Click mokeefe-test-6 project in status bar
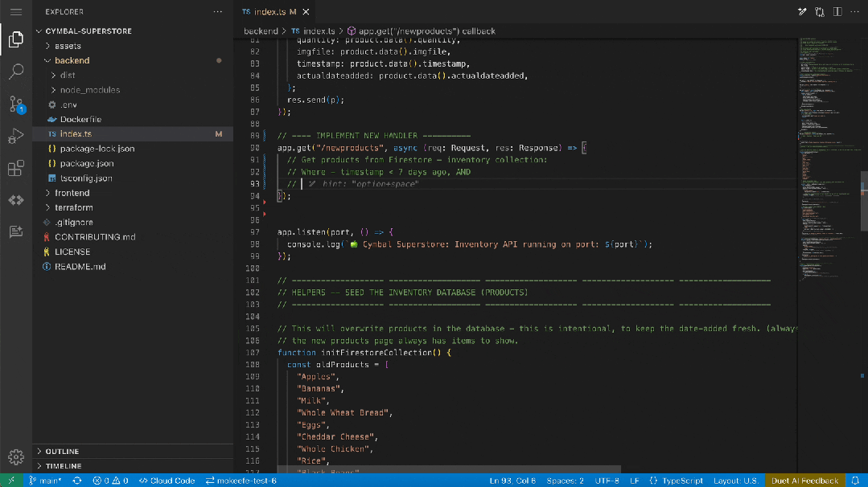 [241, 481]
